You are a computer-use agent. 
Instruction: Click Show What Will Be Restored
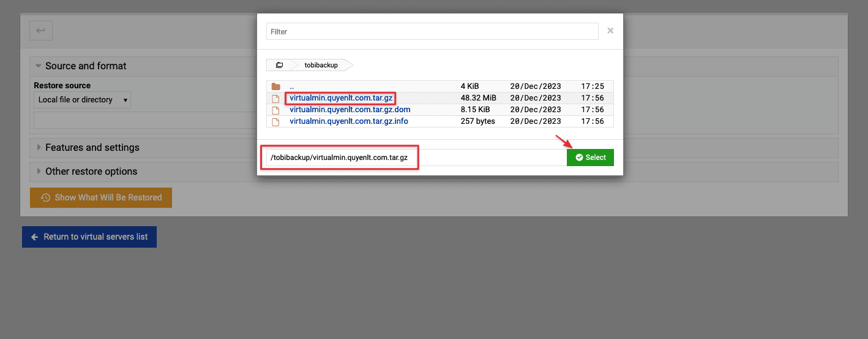tap(101, 197)
